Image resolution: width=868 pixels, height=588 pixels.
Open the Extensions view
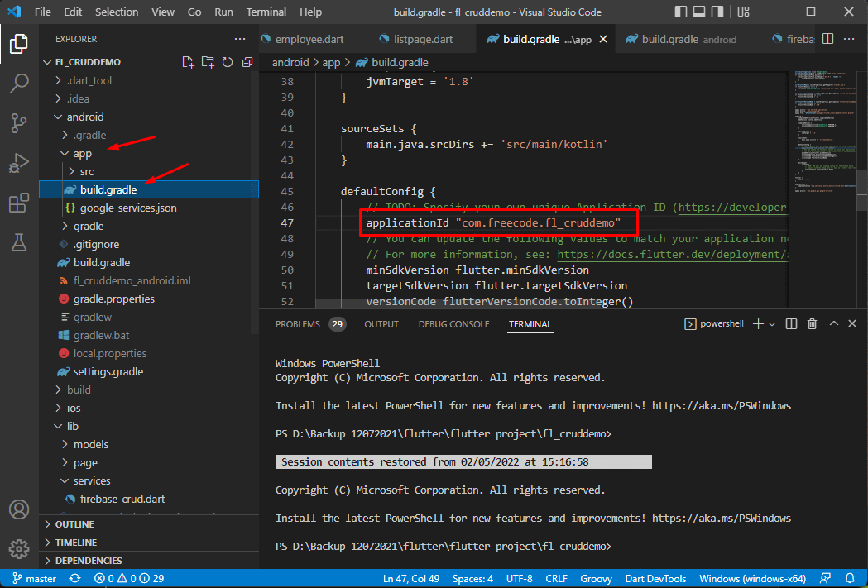[x=19, y=203]
